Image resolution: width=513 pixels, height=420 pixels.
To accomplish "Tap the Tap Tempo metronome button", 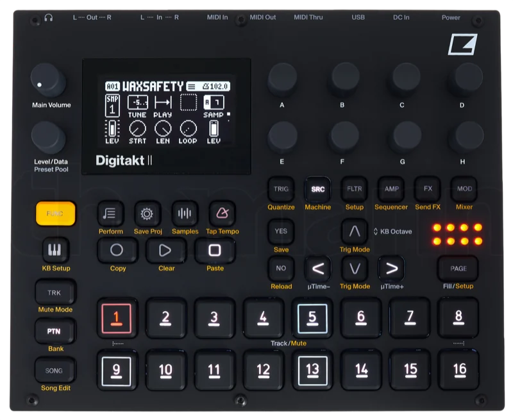I will [222, 214].
